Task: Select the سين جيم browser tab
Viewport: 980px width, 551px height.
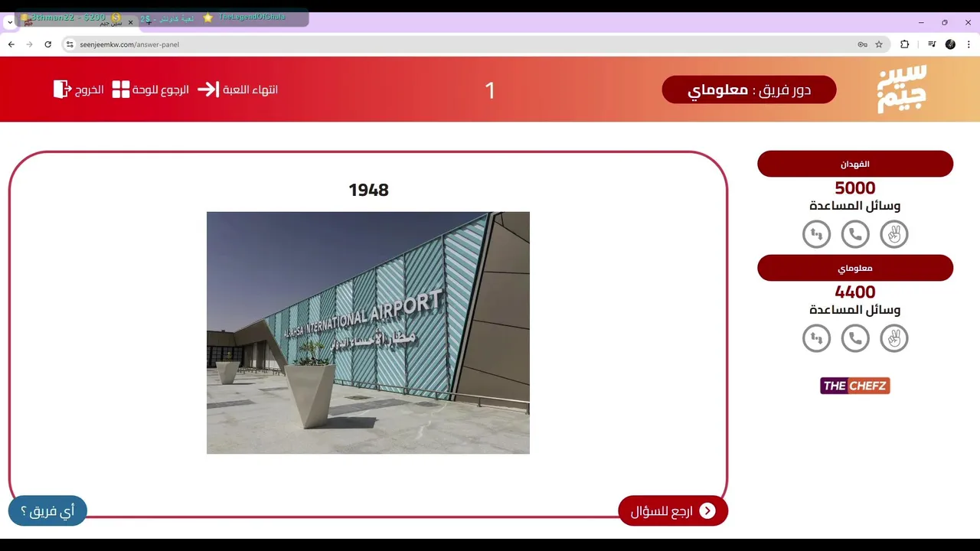Action: [x=78, y=23]
